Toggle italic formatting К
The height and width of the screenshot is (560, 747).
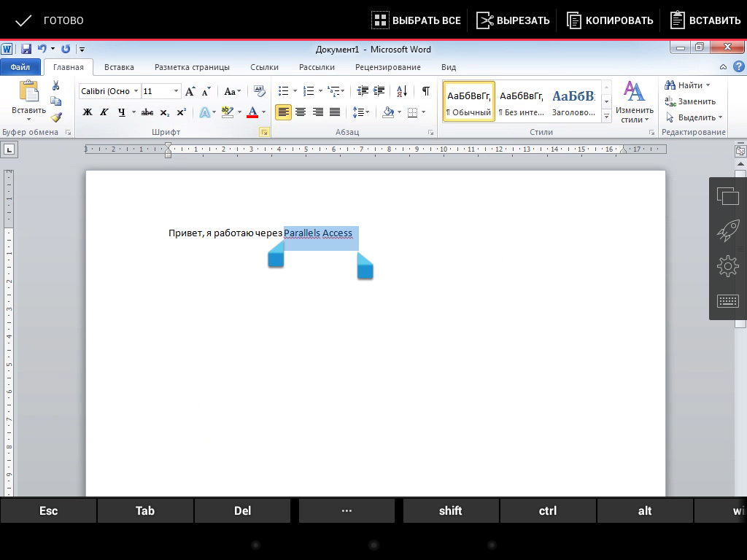(104, 112)
